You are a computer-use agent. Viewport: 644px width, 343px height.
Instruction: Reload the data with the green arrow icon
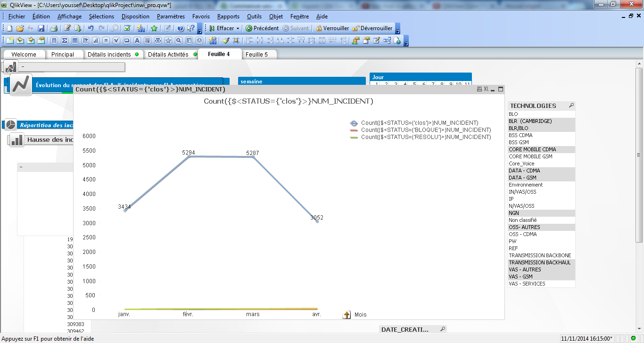78,28
